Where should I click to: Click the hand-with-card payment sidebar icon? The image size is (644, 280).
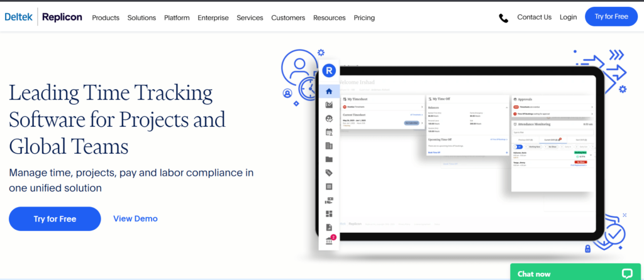329,200
